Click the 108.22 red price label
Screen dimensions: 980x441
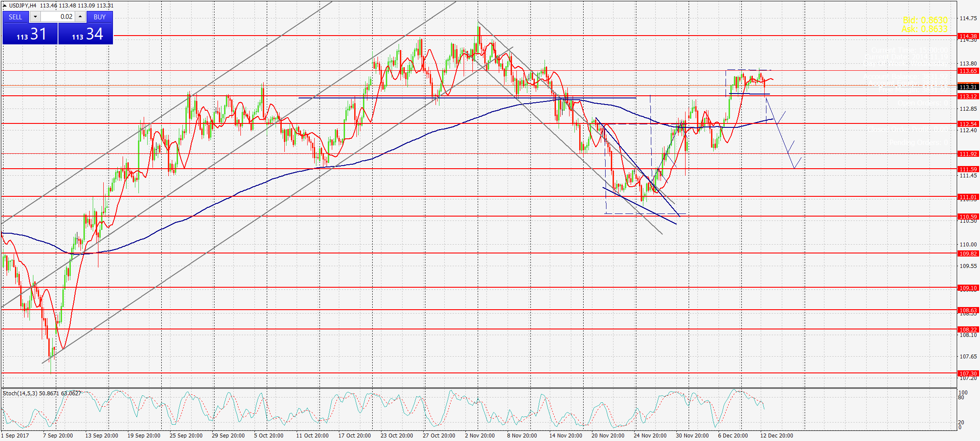[x=968, y=329]
